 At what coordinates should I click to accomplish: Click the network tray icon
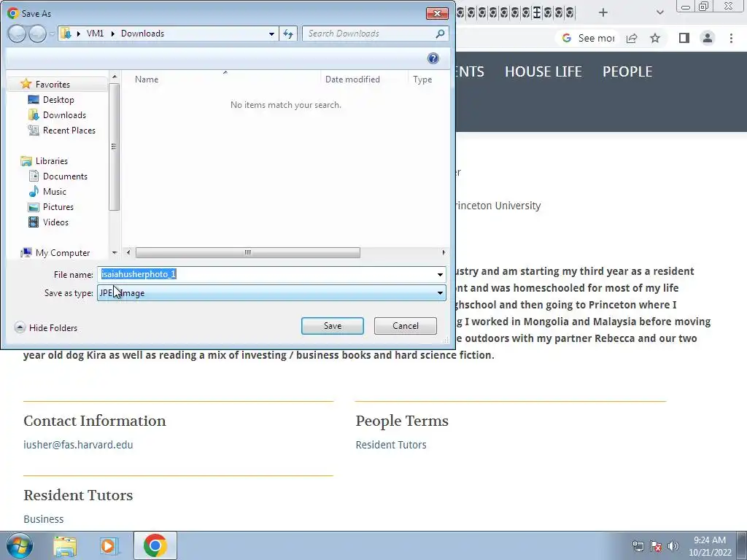pos(638,546)
